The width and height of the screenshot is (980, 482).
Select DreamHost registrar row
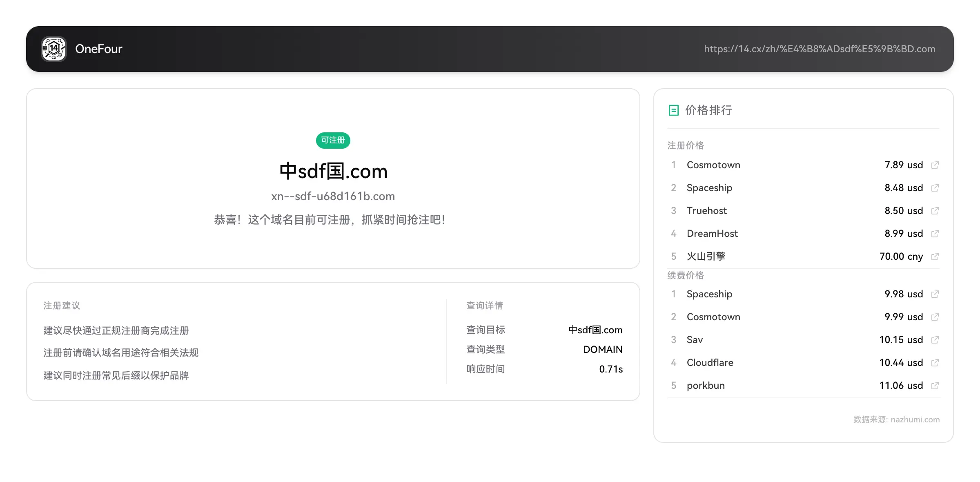point(804,234)
